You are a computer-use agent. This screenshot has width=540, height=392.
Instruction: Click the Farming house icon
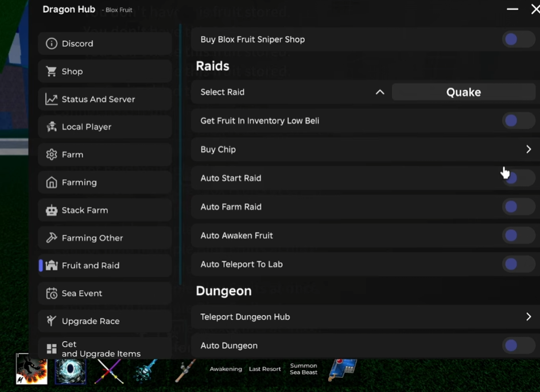click(x=52, y=183)
